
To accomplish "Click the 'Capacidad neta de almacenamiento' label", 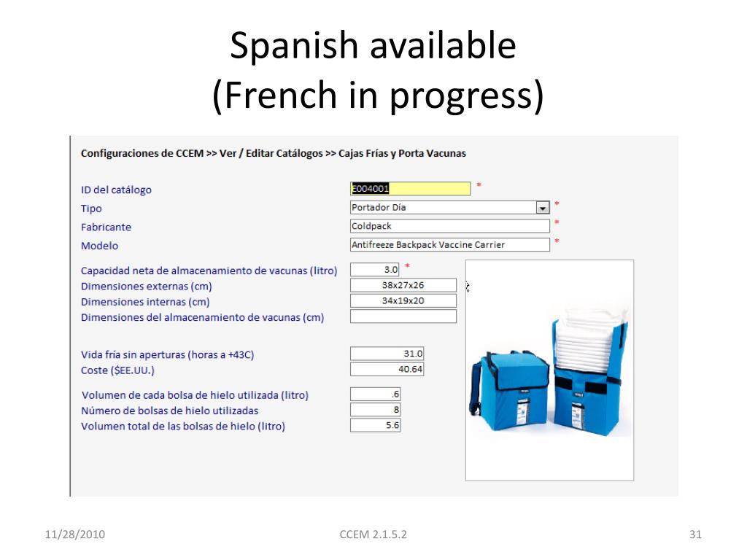I will 209,271.
